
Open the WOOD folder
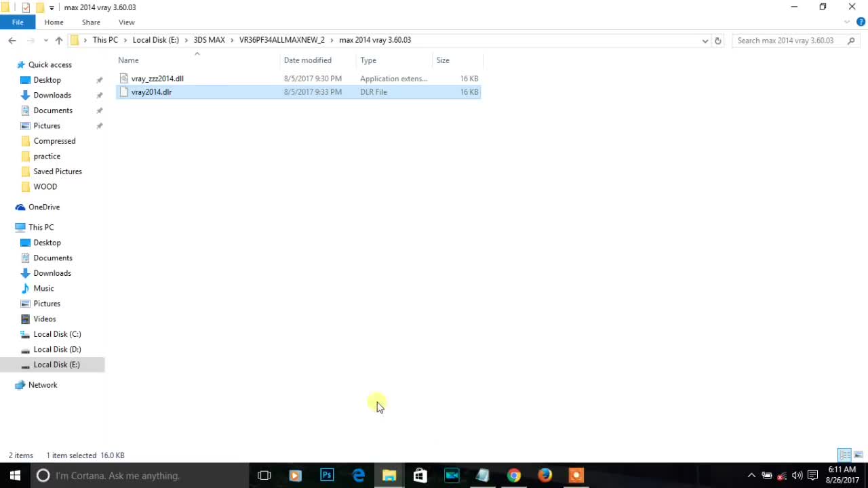tap(45, 186)
